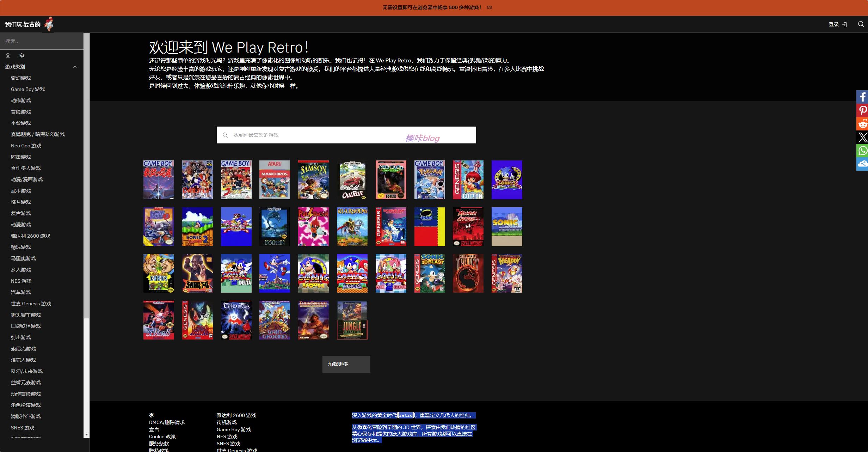Click the home icon in the sidebar
The width and height of the screenshot is (868, 452).
tap(8, 55)
